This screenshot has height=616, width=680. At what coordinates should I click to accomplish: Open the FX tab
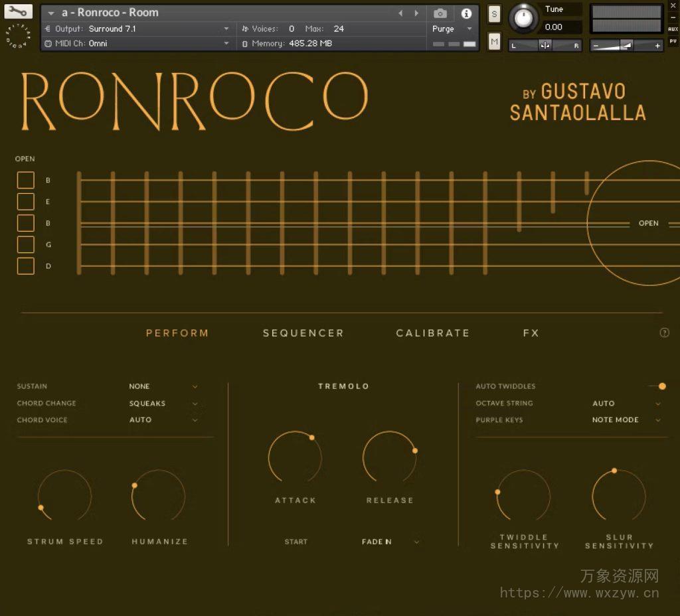[x=531, y=333]
